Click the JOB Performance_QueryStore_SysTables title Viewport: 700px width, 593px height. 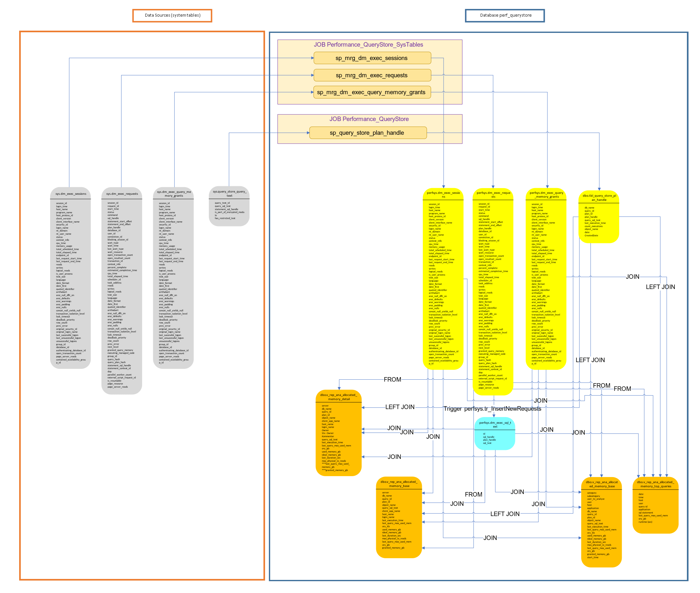(x=368, y=45)
